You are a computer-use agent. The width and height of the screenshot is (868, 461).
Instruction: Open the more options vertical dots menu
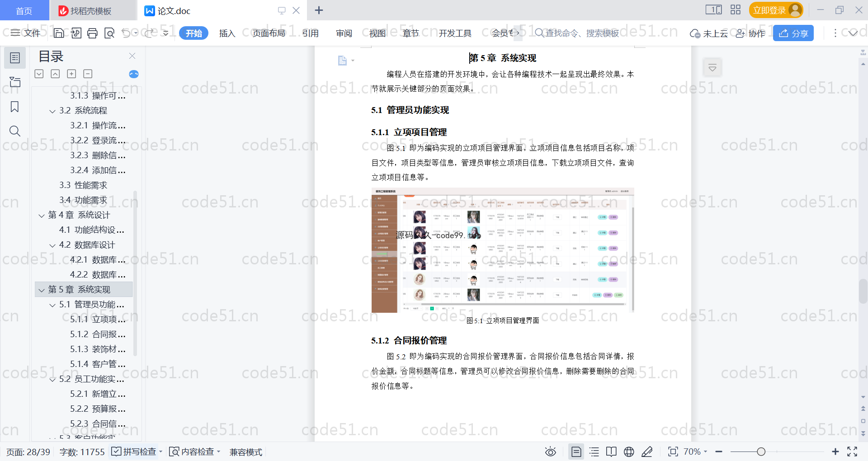(x=835, y=33)
